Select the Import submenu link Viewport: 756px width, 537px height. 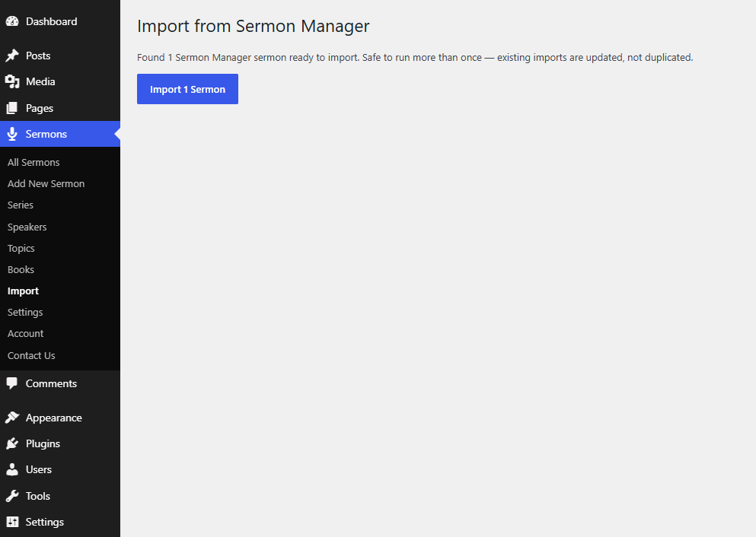coord(23,291)
